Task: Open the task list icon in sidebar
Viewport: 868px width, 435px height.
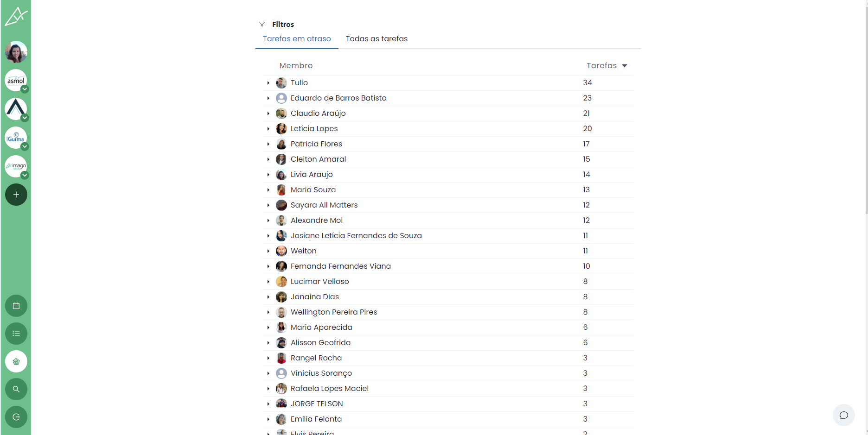Action: [16, 334]
